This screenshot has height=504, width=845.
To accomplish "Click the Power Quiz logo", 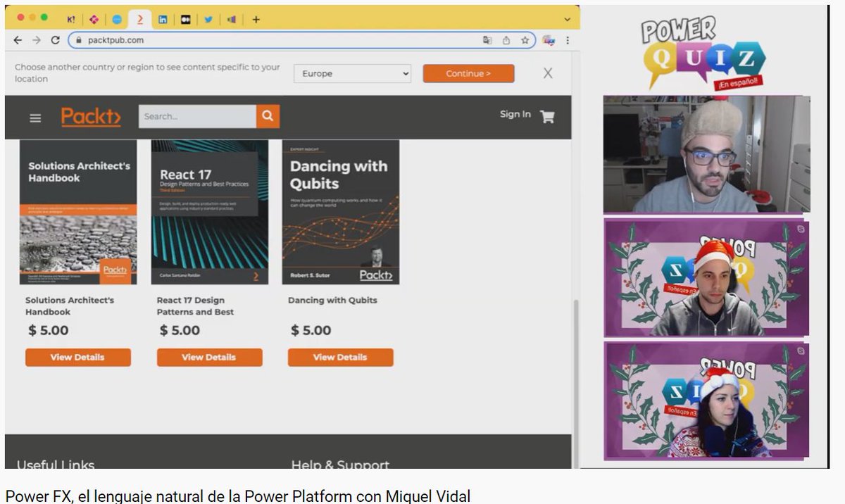I will (702, 53).
